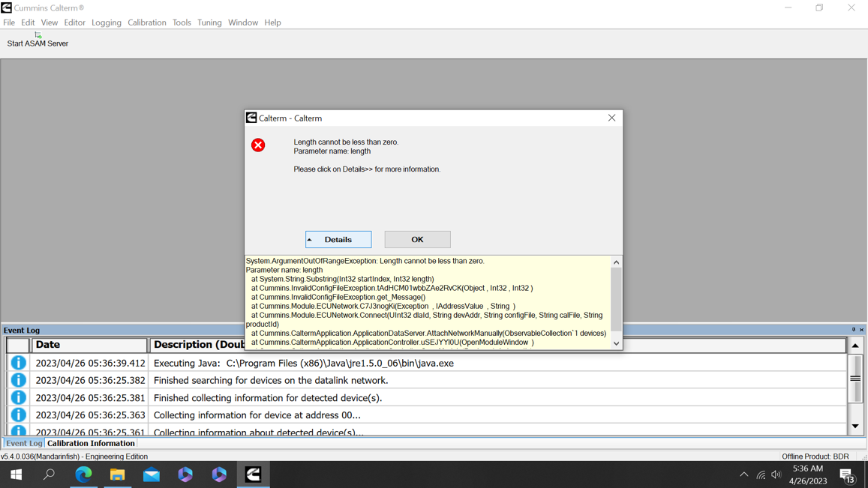This screenshot has height=488, width=868.
Task: Close the Event Log panel
Action: pos(861,330)
